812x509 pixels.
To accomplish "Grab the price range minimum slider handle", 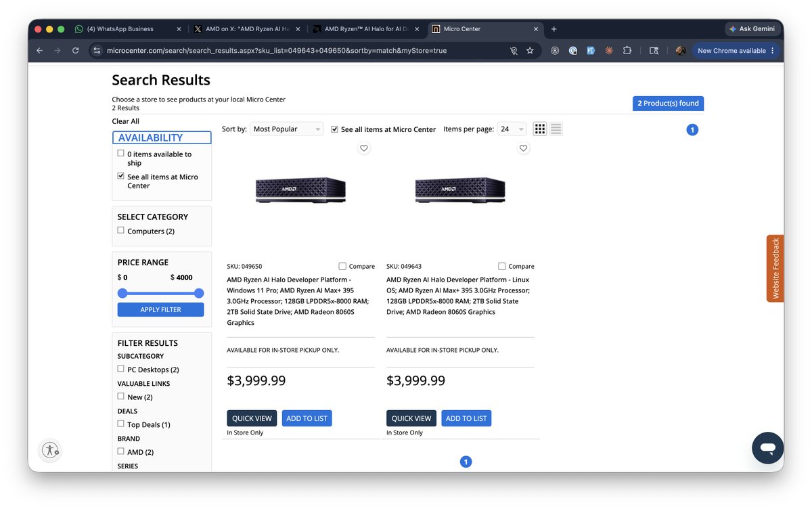I will 122,293.
